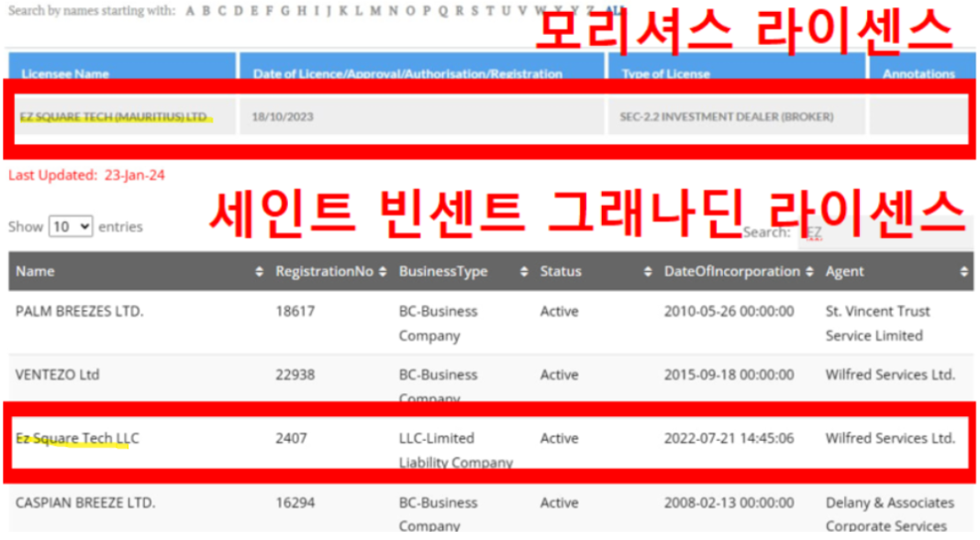Click the Agent column sort arrows

(x=963, y=272)
